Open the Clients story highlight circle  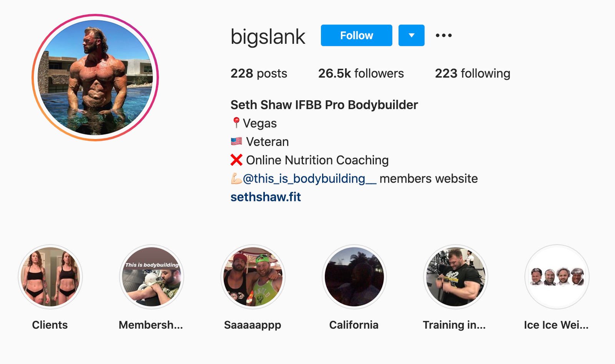tap(50, 277)
